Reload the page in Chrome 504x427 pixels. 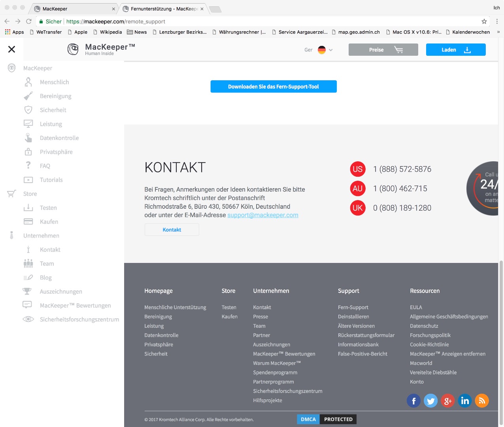point(28,21)
